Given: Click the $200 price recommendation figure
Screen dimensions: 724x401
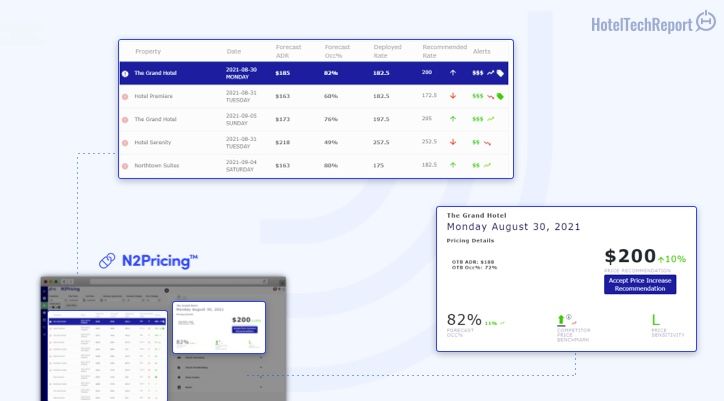Looking at the screenshot, I should pyautogui.click(x=630, y=256).
